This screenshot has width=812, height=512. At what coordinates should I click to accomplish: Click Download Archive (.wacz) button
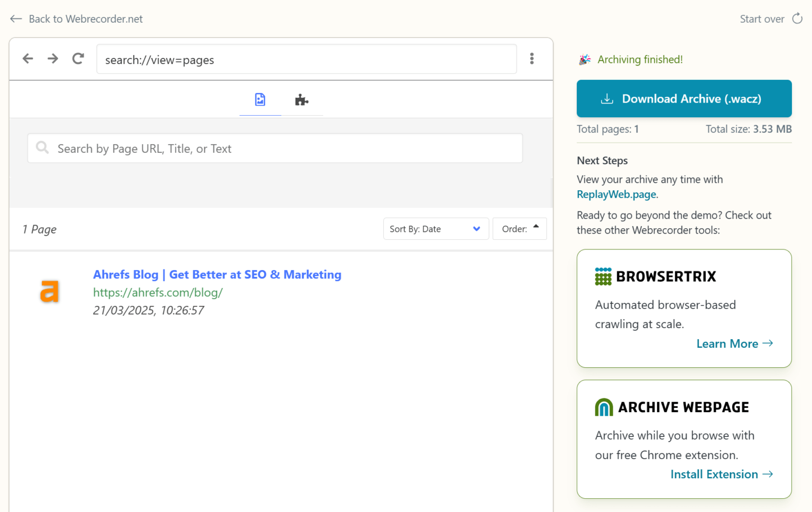pos(684,98)
